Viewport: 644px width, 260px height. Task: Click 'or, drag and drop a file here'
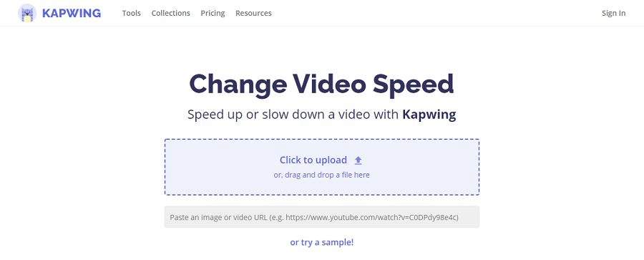[x=321, y=175]
